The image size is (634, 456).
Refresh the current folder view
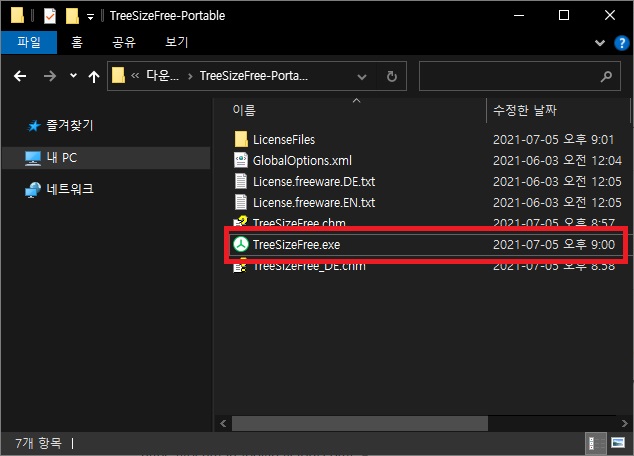(391, 76)
